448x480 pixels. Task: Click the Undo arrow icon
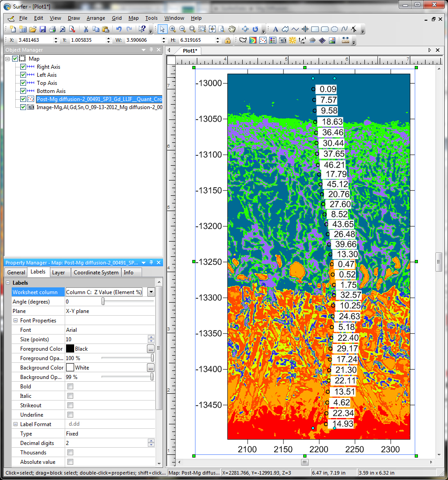[x=119, y=29]
